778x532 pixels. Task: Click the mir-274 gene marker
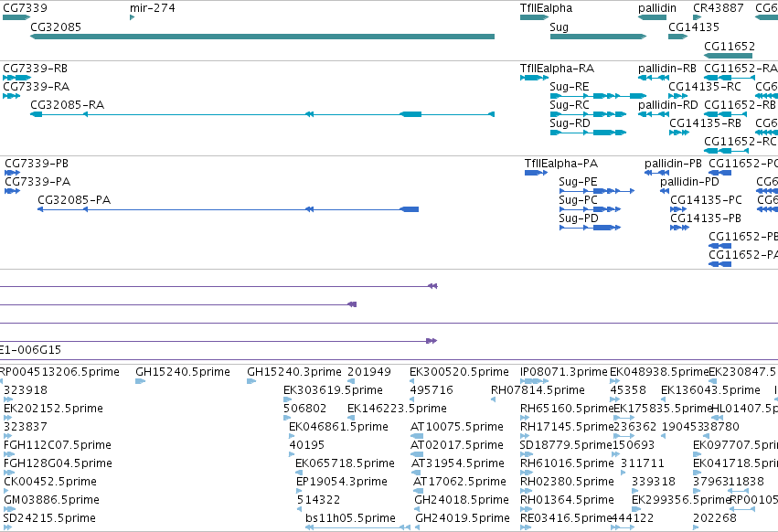pos(132,17)
